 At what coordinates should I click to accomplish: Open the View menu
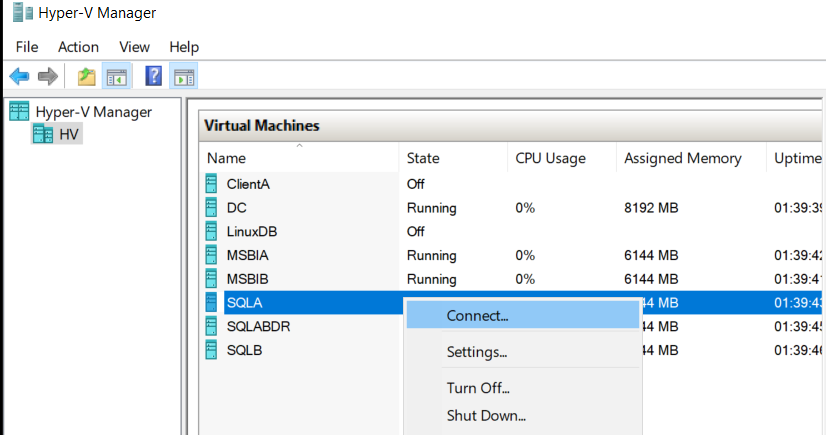(x=134, y=47)
